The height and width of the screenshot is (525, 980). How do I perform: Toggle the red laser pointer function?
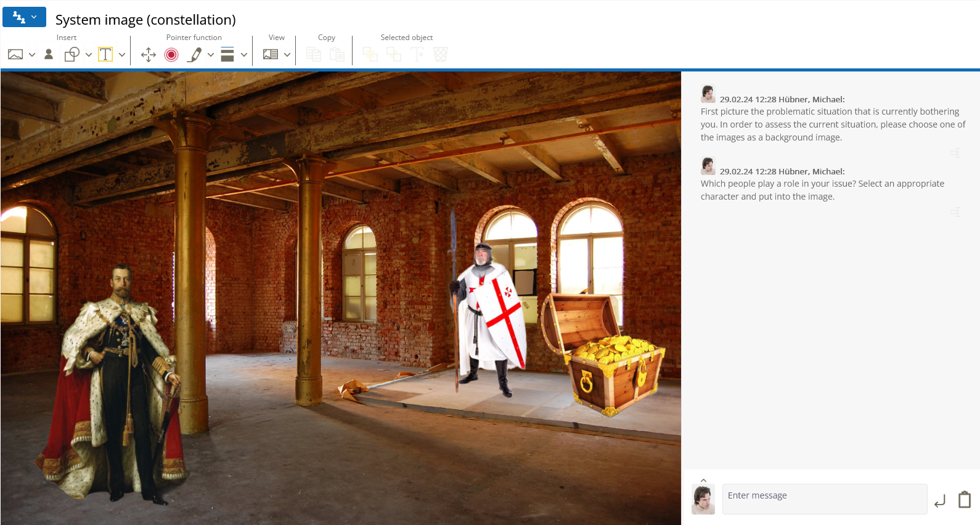tap(171, 55)
